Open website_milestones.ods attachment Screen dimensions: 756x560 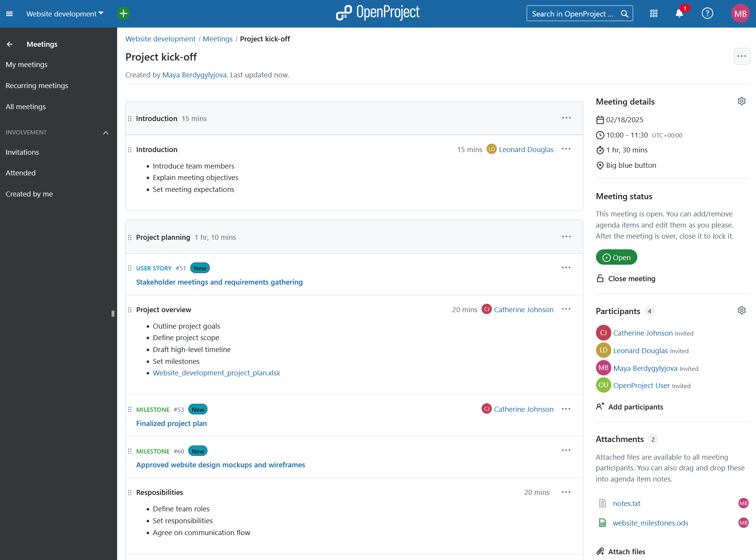click(x=651, y=522)
